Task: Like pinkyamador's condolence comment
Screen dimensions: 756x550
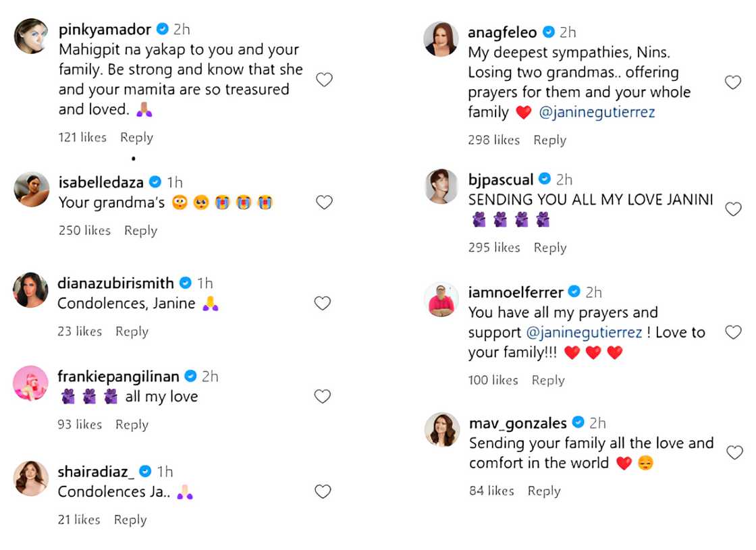Action: click(x=324, y=80)
